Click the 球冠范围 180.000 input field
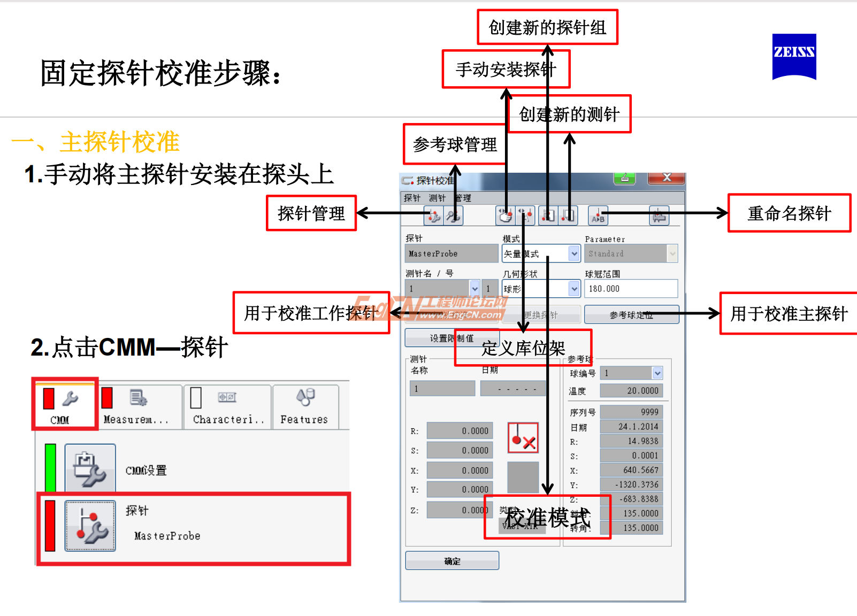The width and height of the screenshot is (857, 616). pos(631,289)
